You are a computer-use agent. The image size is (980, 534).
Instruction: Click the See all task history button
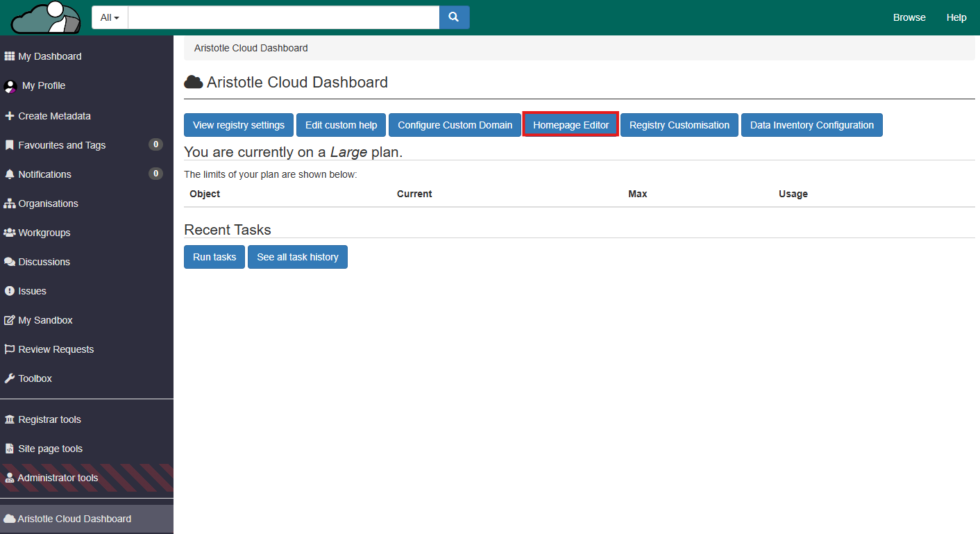(x=297, y=257)
